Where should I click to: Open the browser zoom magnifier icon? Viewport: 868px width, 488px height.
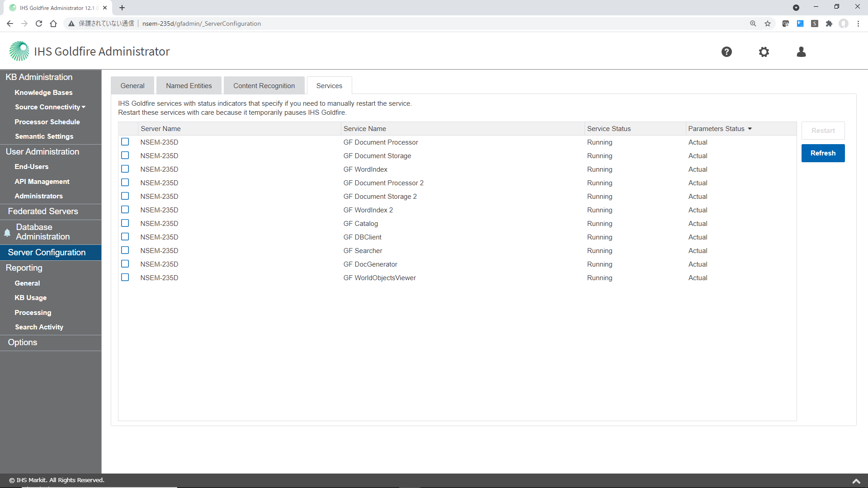[x=753, y=23]
